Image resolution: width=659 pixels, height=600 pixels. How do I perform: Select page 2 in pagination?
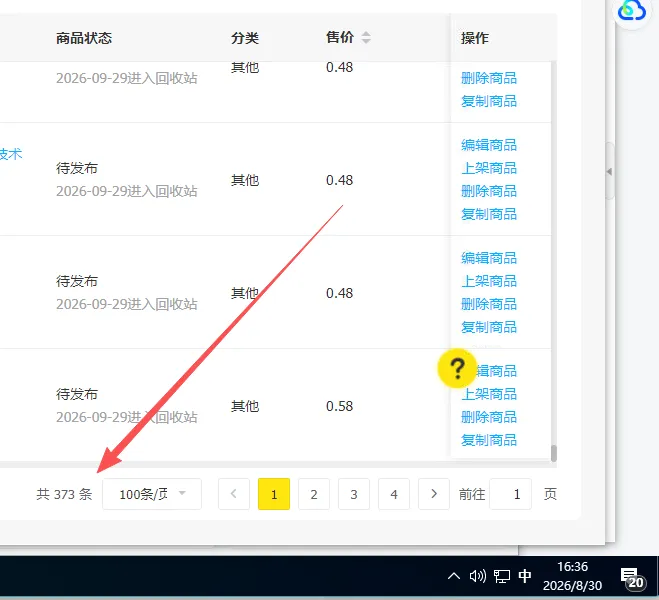[x=314, y=494]
